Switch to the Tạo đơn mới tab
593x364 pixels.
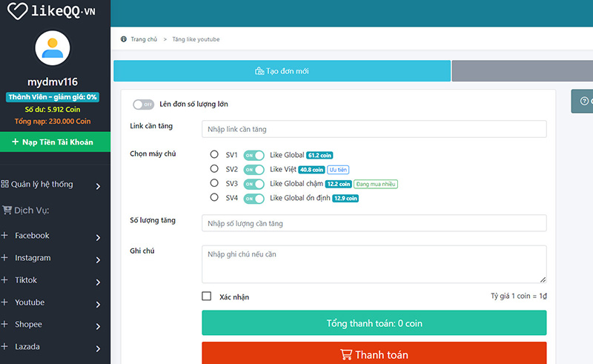(x=282, y=71)
